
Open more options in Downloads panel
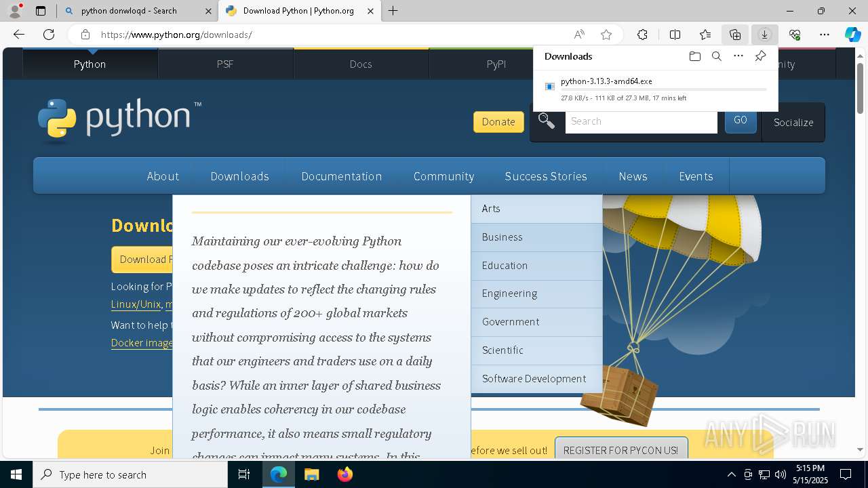click(x=738, y=56)
